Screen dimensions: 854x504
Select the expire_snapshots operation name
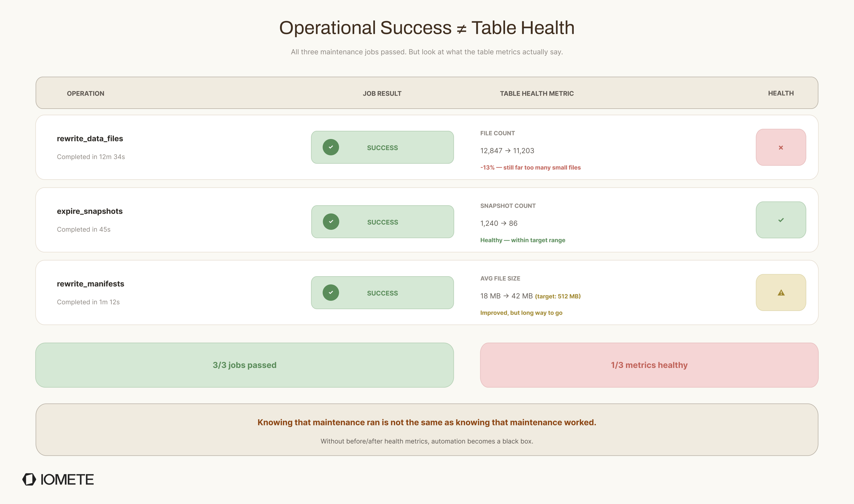pos(90,211)
